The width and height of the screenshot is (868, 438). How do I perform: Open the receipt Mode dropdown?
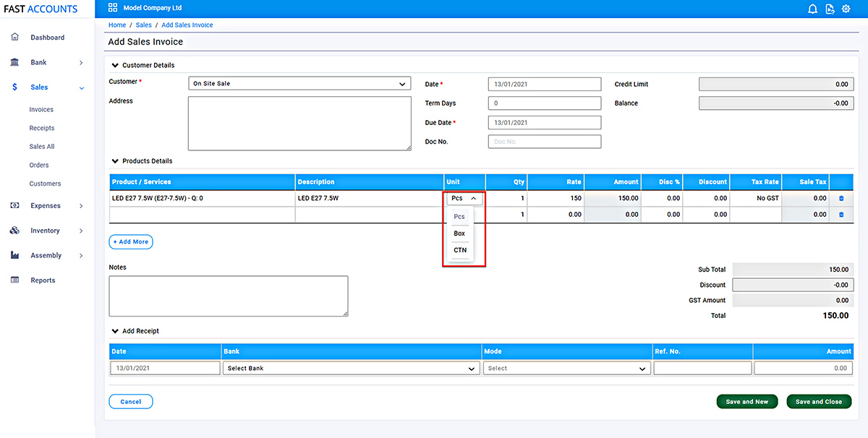566,368
